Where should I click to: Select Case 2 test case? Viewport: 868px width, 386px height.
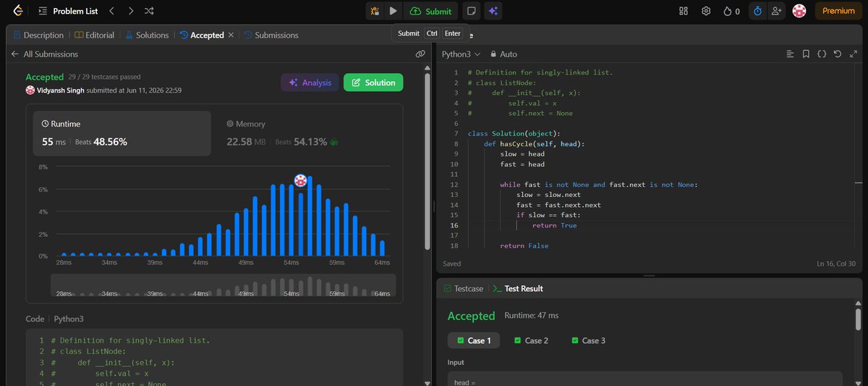[531, 340]
